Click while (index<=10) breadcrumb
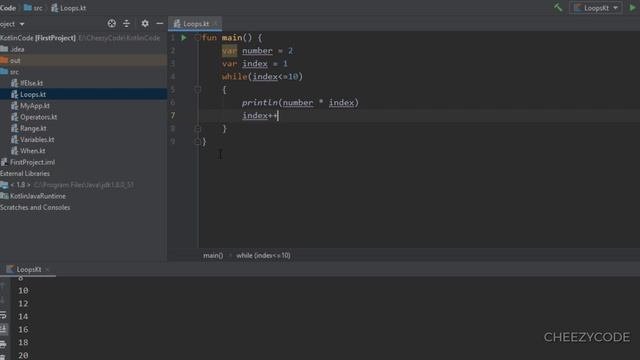The height and width of the screenshot is (360, 640). coord(263,256)
